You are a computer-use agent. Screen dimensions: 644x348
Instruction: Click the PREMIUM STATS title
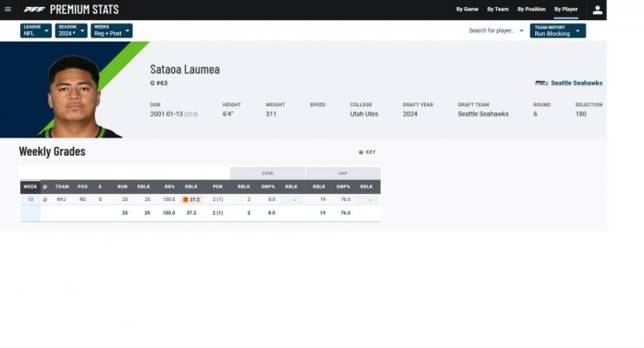84,10
